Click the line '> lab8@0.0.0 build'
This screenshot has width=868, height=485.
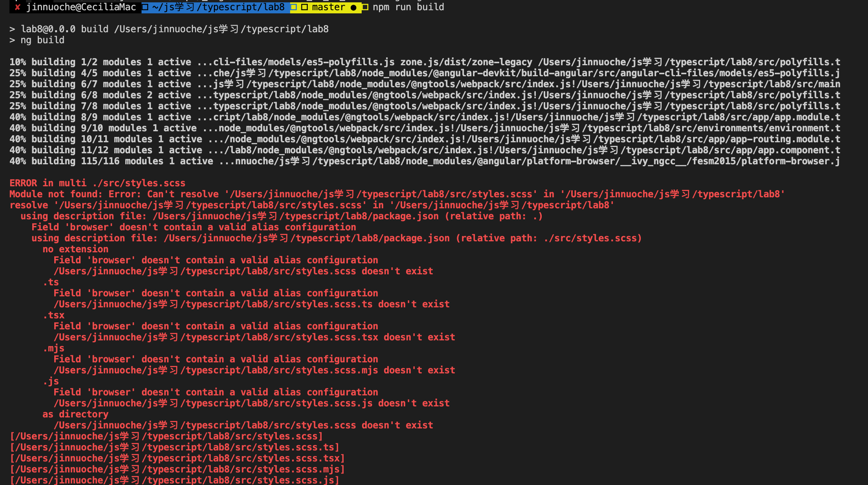click(x=169, y=29)
